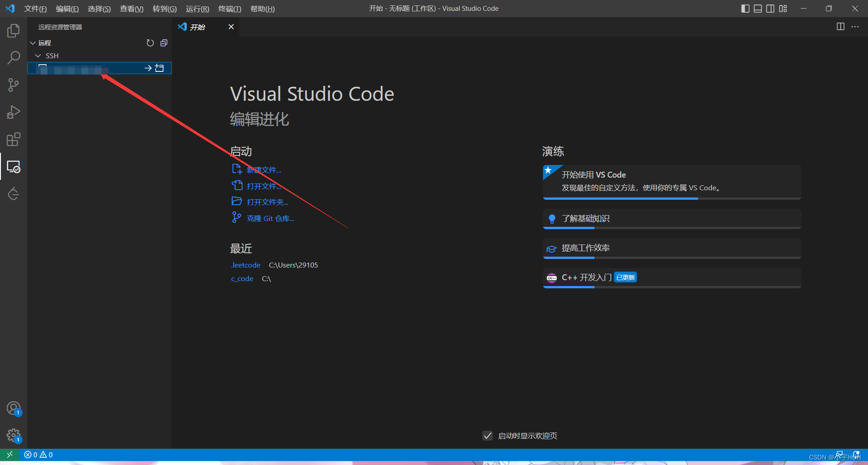
Task: Open 了解基础知识 walkthrough
Action: 672,219
